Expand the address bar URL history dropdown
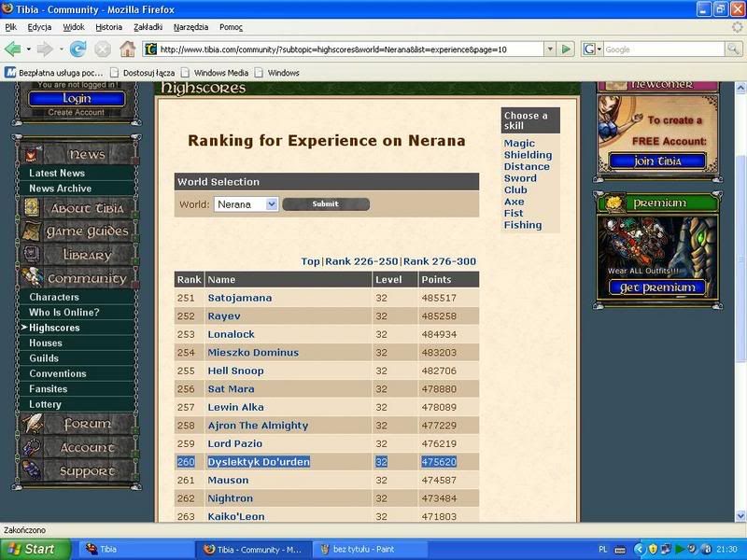Screen dimensions: 747x560 click(550, 49)
